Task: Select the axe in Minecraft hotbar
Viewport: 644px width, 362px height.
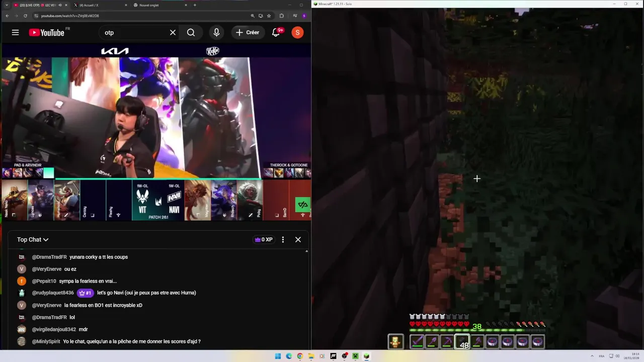Action: (x=477, y=342)
